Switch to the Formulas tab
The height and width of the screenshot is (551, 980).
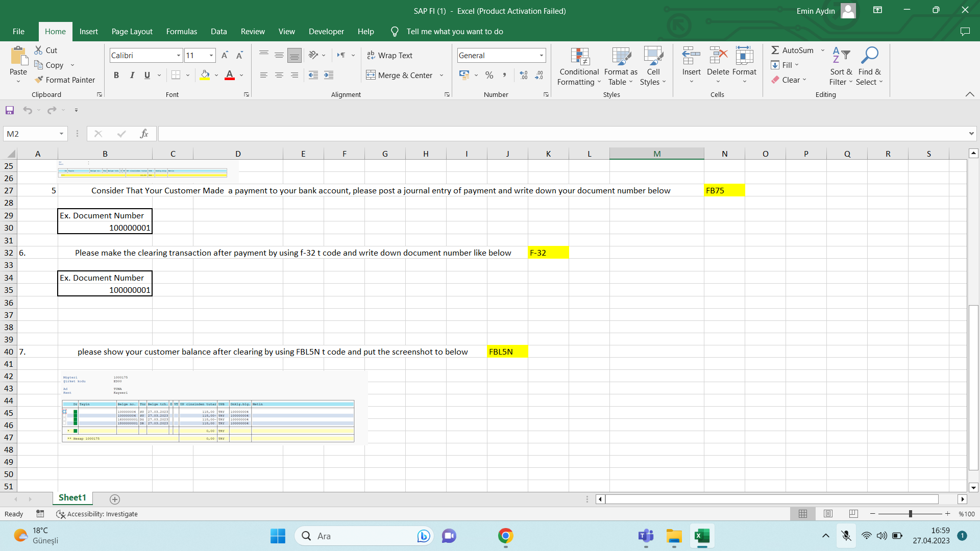point(181,32)
